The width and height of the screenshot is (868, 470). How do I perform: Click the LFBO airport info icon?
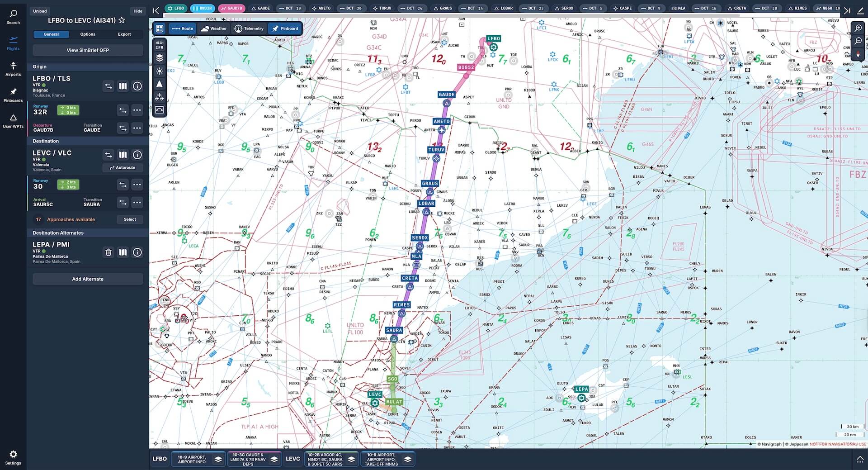coord(137,86)
